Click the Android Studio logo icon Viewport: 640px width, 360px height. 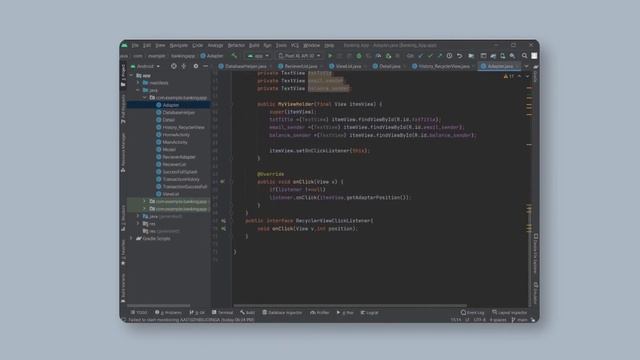pos(124,45)
